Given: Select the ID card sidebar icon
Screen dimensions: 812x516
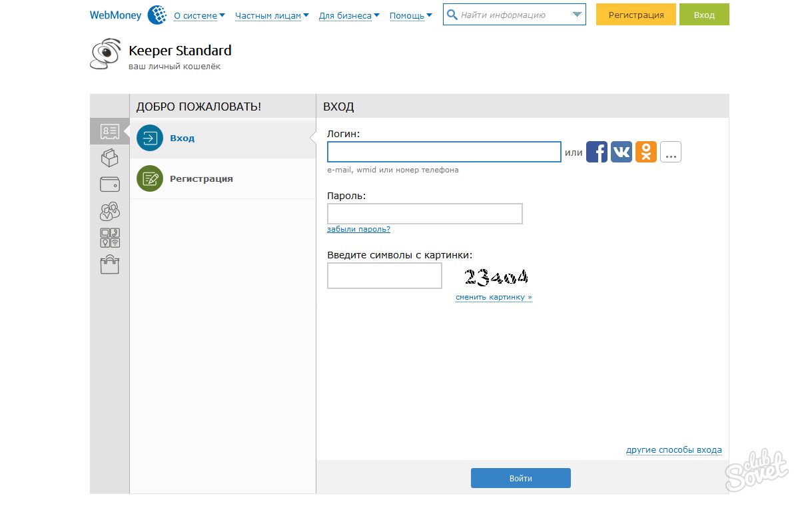Looking at the screenshot, I should (109, 131).
